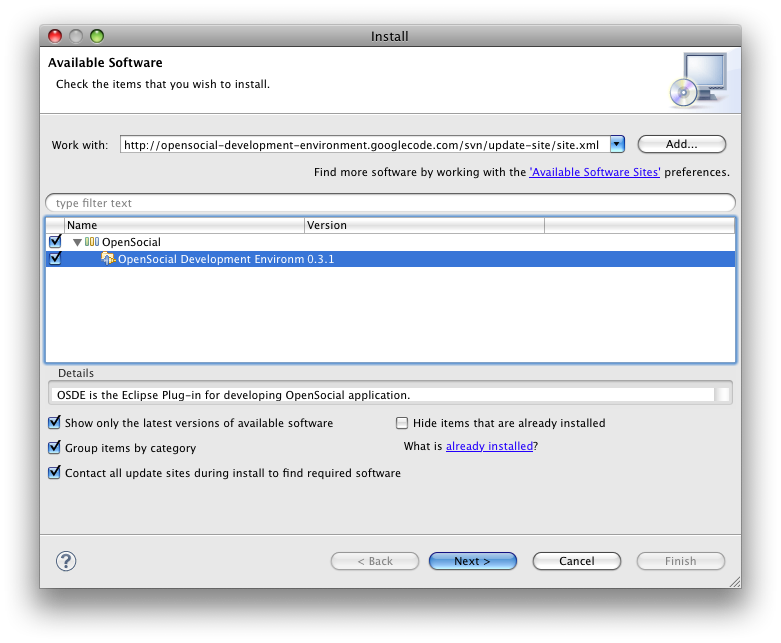781x643 pixels.
Task: Toggle Show only the latest versions checkbox
Action: point(54,423)
